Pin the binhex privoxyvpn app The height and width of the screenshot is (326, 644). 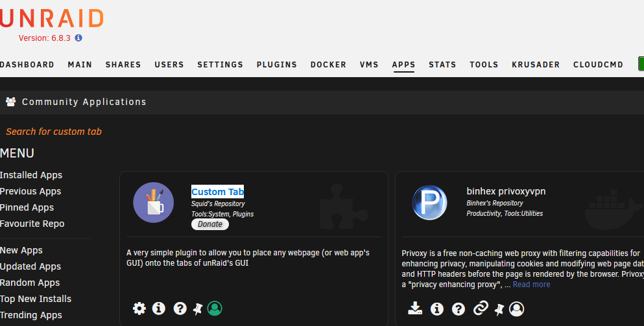tap(499, 309)
